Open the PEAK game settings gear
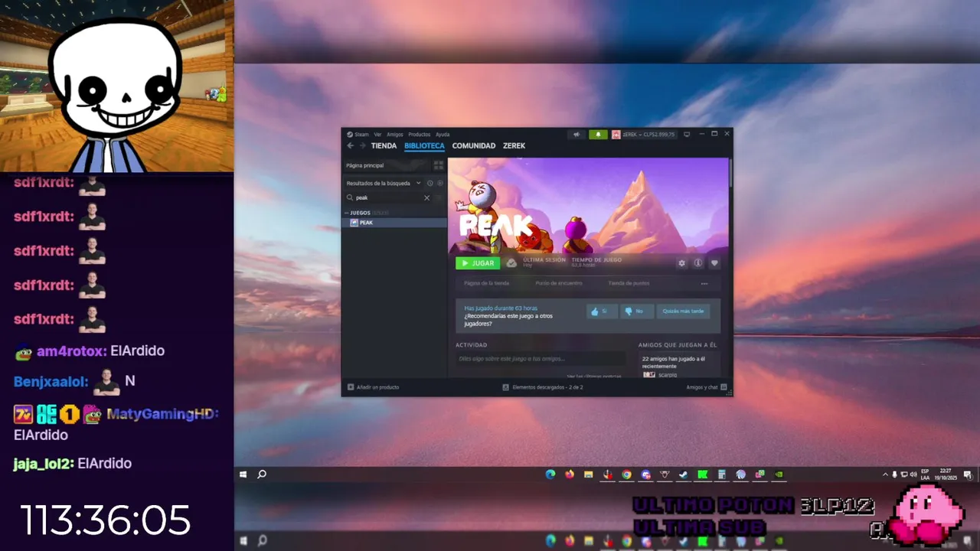Screen dimensions: 980x551 pyautogui.click(x=682, y=263)
